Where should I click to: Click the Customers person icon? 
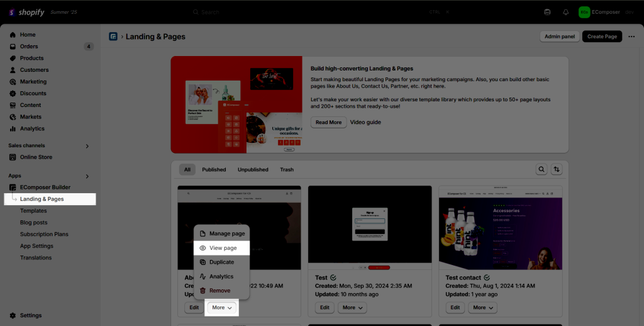[13, 70]
